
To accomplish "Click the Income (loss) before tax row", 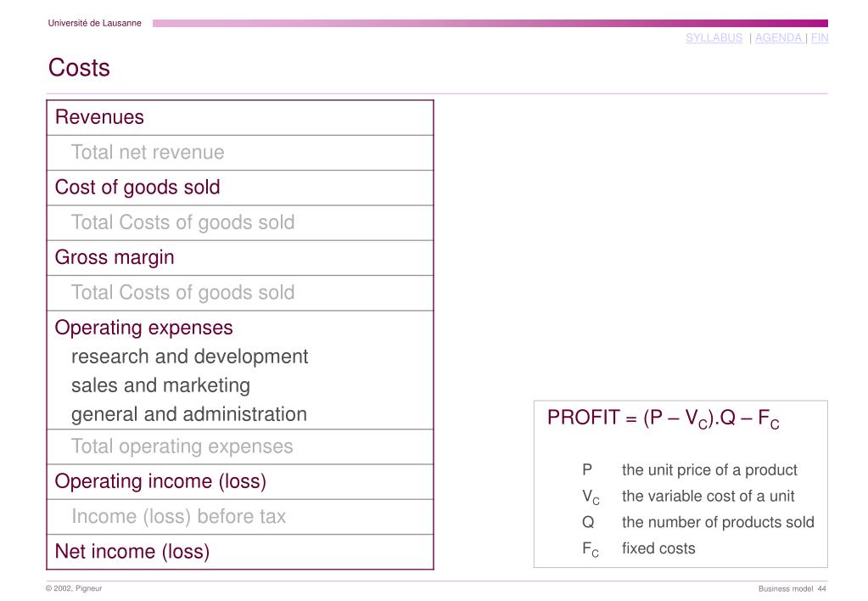I will [239, 517].
